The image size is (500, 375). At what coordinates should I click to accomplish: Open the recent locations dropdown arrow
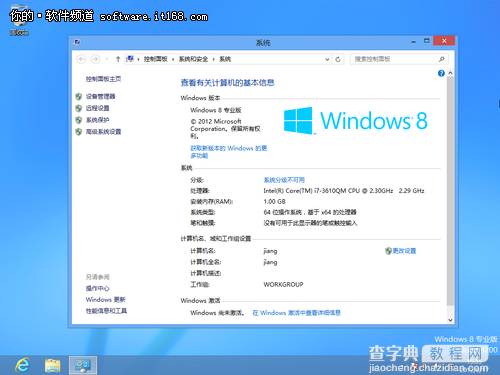point(107,59)
